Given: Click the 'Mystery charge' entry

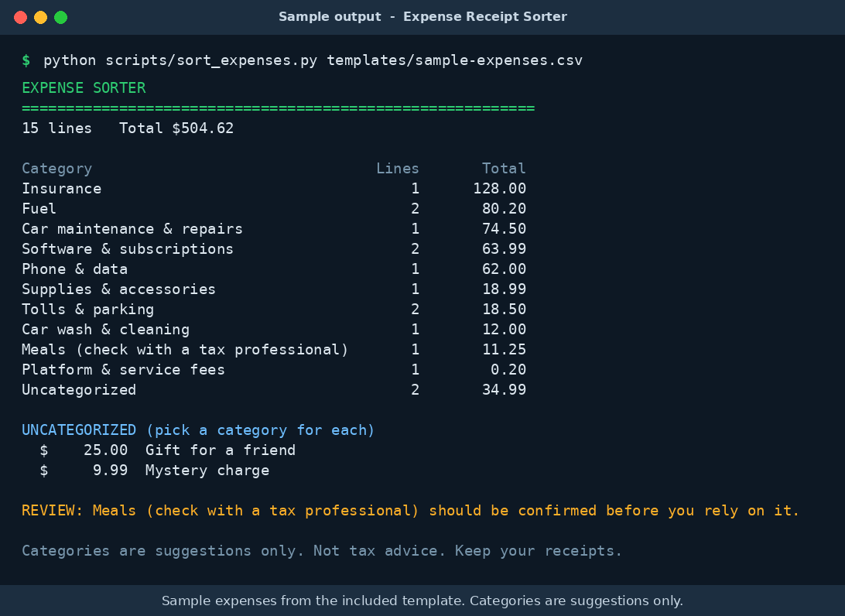Looking at the screenshot, I should (207, 471).
